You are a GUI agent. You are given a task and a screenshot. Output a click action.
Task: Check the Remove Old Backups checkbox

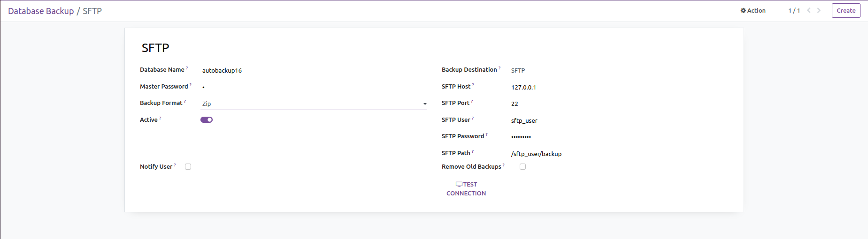(523, 167)
